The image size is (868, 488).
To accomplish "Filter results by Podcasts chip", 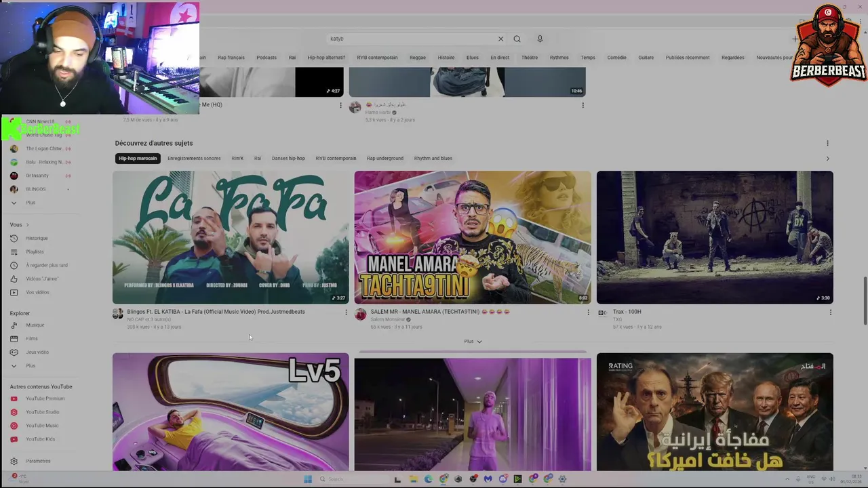I will tap(267, 58).
